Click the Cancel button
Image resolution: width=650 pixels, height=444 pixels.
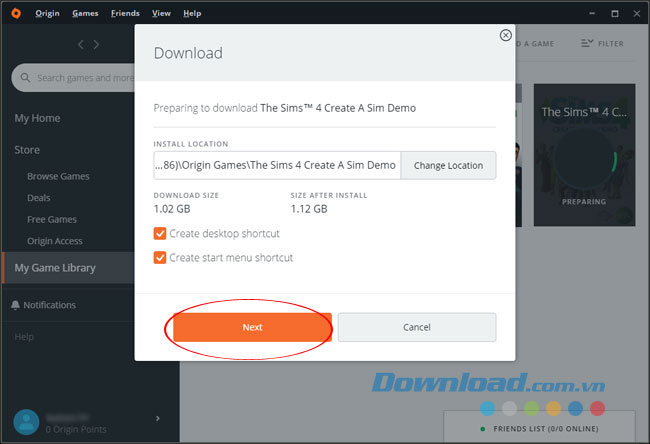coord(417,327)
